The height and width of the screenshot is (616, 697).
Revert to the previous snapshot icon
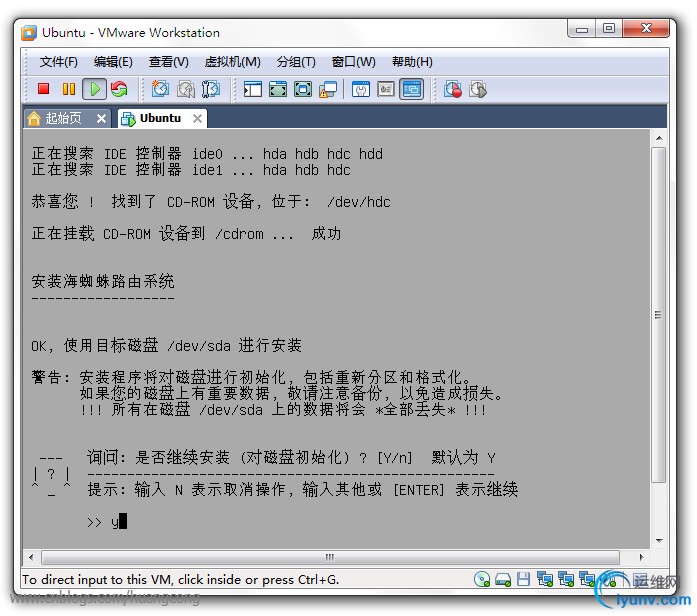[186, 89]
